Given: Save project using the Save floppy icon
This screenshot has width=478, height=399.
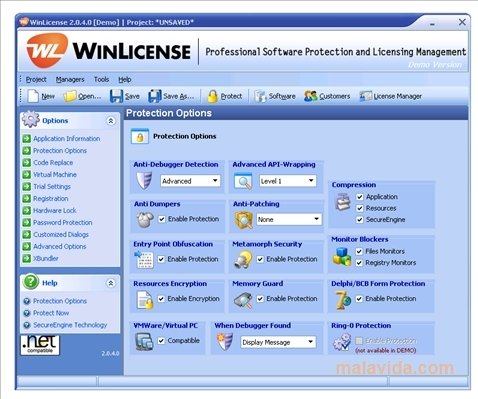Looking at the screenshot, I should click(x=116, y=96).
